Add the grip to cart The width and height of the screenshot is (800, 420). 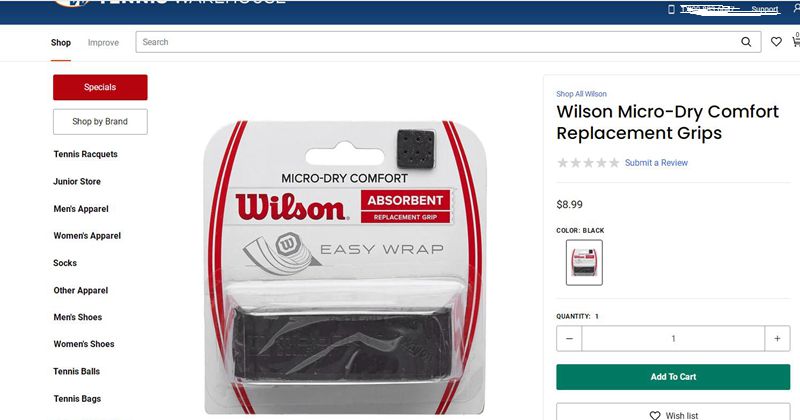[x=673, y=377]
